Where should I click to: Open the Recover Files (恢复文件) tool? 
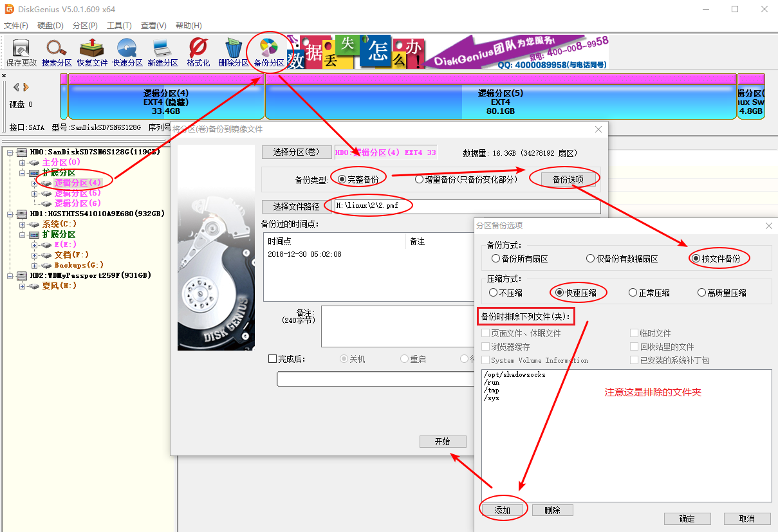pos(92,52)
